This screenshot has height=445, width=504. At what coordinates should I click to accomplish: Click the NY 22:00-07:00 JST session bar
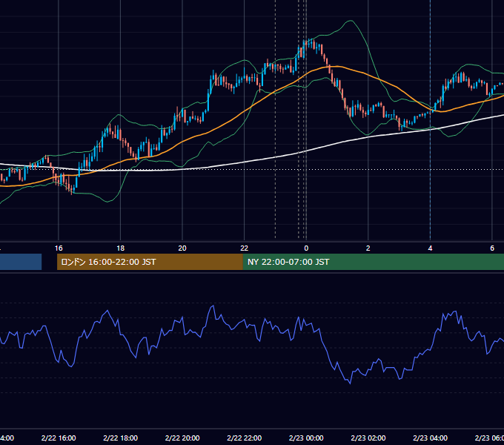373,262
